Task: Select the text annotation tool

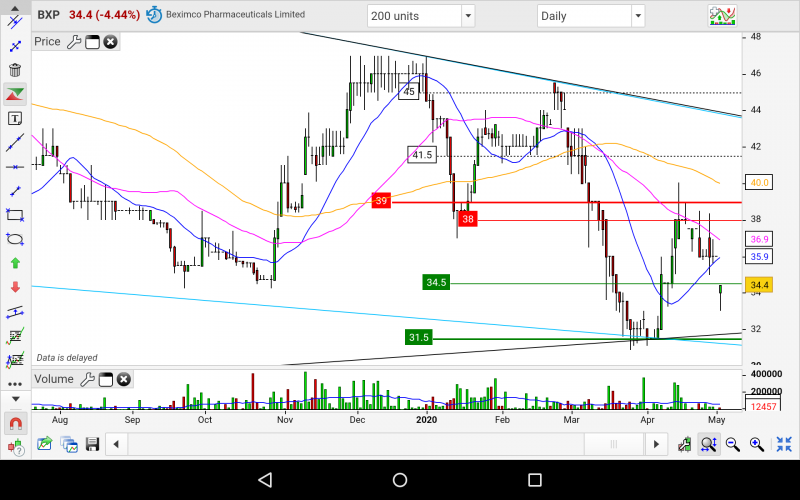Action: click(x=15, y=118)
